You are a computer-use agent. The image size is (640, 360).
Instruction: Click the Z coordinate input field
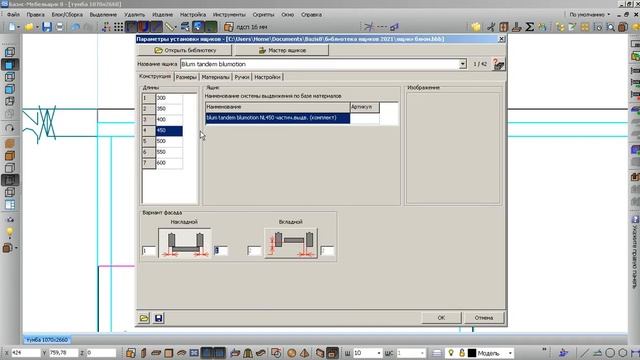[101, 353]
